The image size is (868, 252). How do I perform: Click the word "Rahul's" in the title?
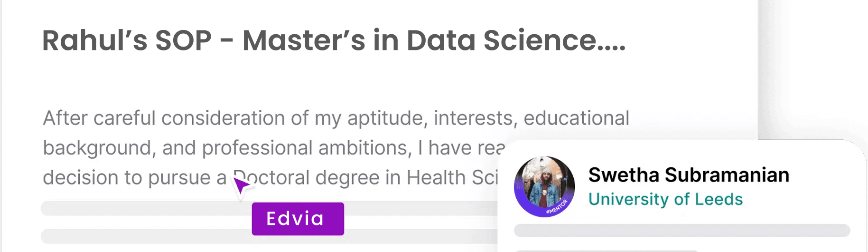(x=94, y=40)
